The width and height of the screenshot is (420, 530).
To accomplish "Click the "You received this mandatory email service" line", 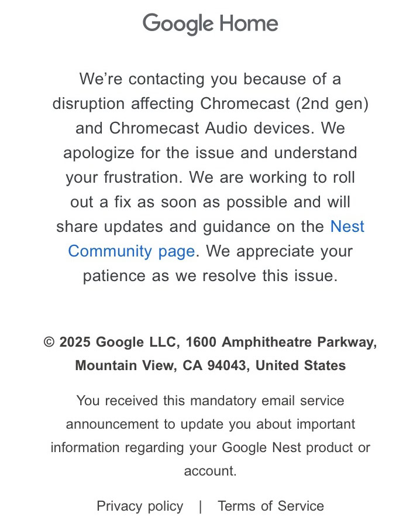I will pyautogui.click(x=210, y=401).
